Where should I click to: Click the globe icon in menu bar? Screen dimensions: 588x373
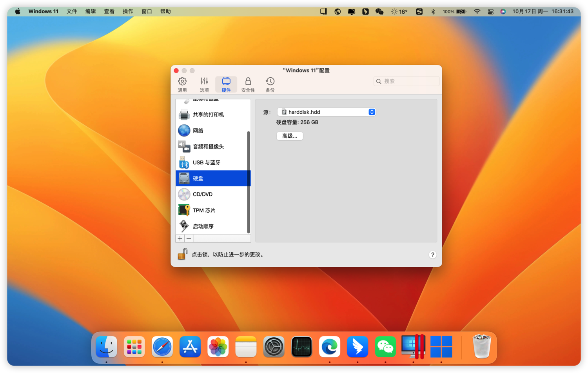338,11
